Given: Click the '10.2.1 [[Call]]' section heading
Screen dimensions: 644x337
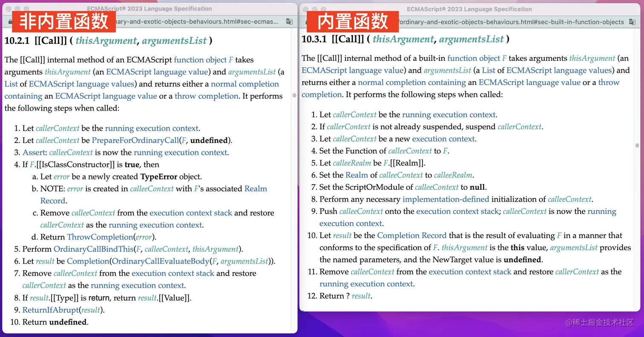Looking at the screenshot, I should [x=108, y=41].
